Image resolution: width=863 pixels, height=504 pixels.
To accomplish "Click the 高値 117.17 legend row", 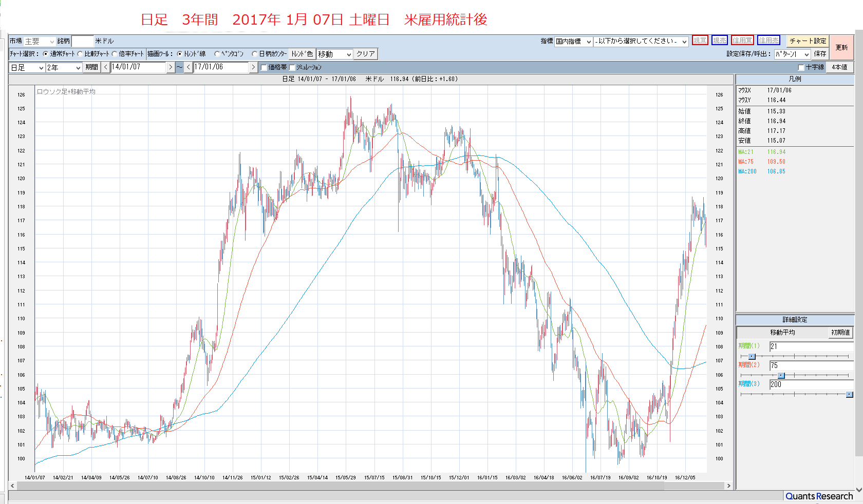I will pos(762,131).
